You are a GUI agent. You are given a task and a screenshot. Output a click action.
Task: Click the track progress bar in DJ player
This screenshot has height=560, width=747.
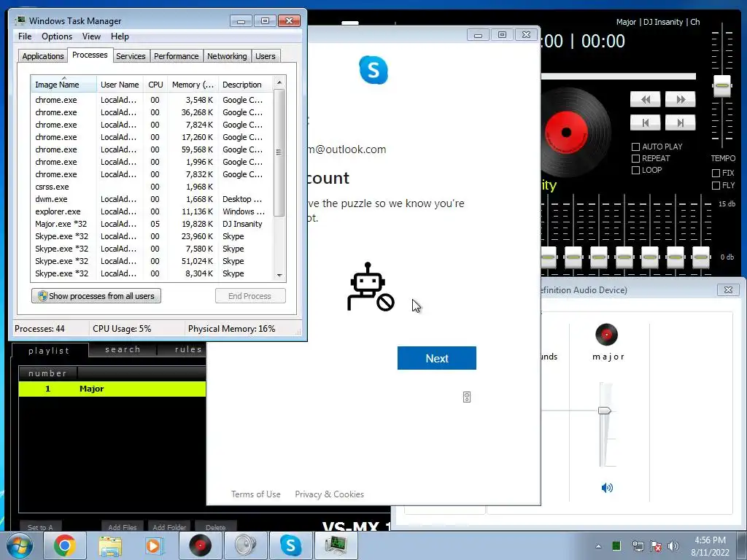click(619, 76)
